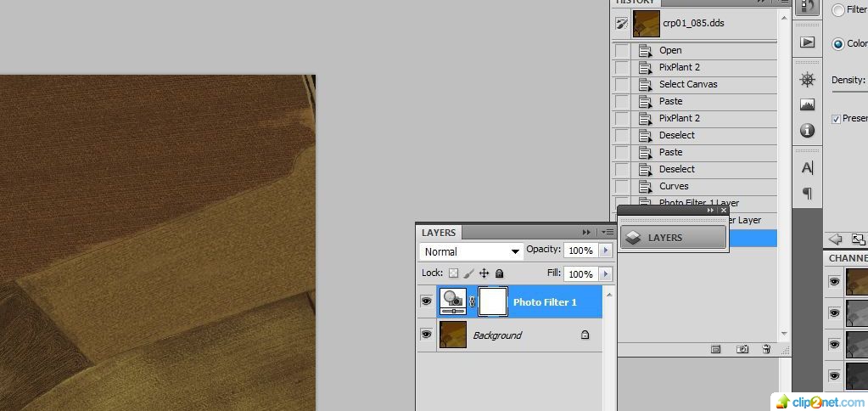Viewport: 868px width, 411px height.
Task: Lock layer position icon
Action: [484, 273]
